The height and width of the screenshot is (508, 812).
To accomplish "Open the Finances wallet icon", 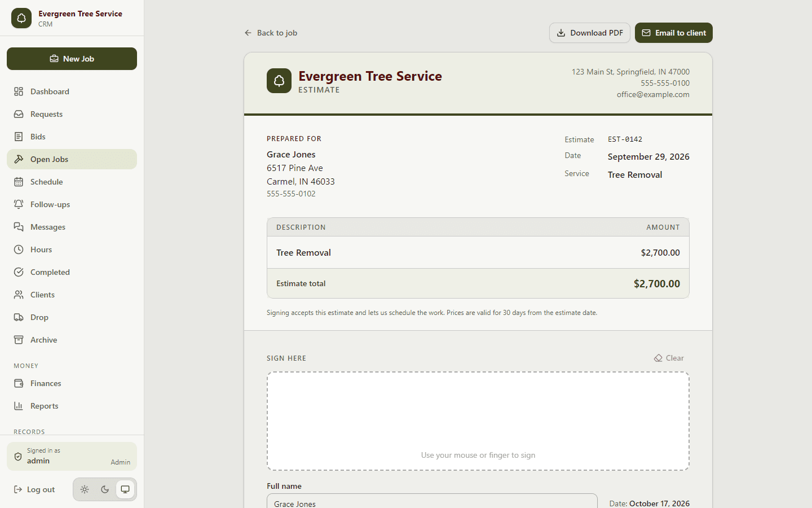I will [x=19, y=383].
